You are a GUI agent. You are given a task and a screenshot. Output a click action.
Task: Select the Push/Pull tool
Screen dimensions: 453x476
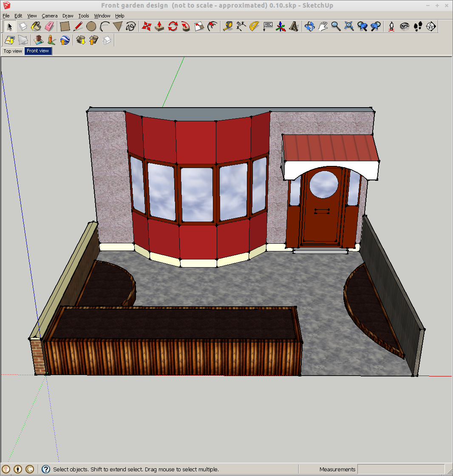[x=159, y=27]
